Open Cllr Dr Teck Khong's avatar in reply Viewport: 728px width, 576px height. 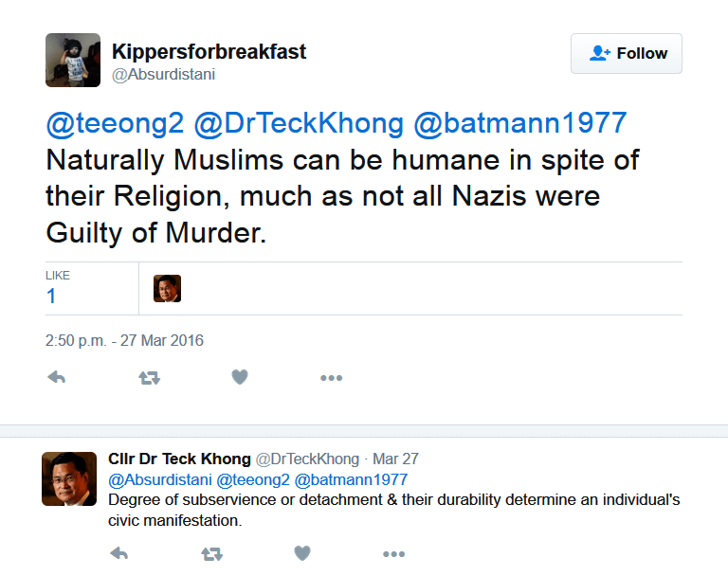click(69, 478)
